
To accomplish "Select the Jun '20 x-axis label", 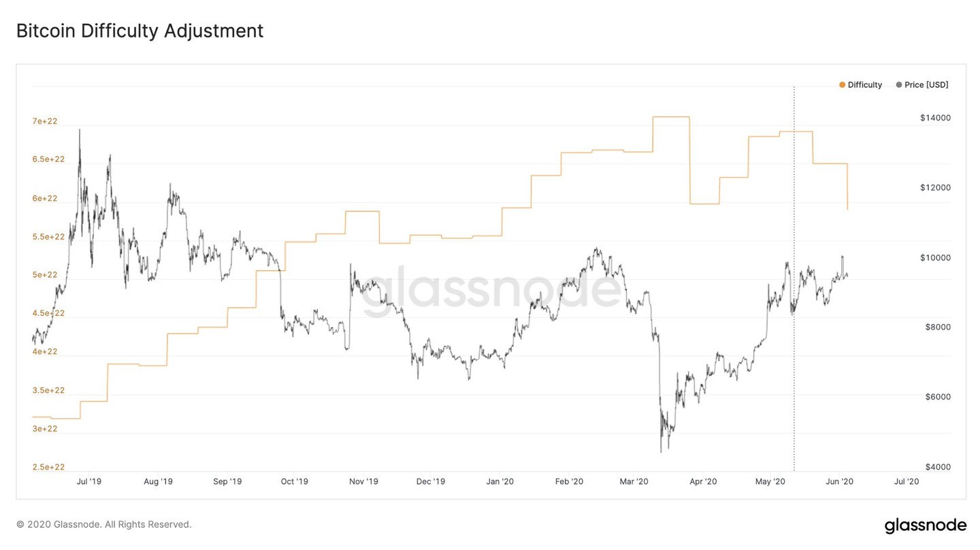I will (x=839, y=481).
